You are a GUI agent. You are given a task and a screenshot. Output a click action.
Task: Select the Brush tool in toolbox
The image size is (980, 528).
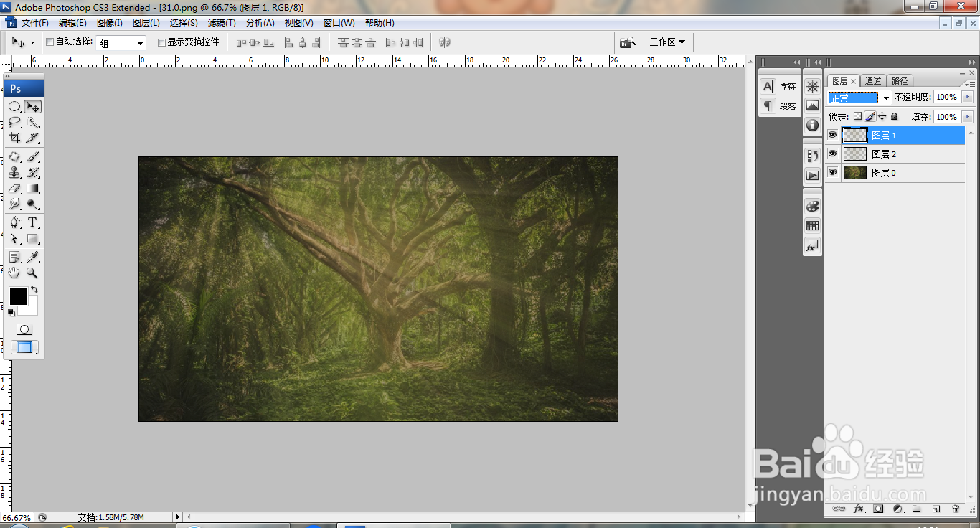(x=32, y=156)
